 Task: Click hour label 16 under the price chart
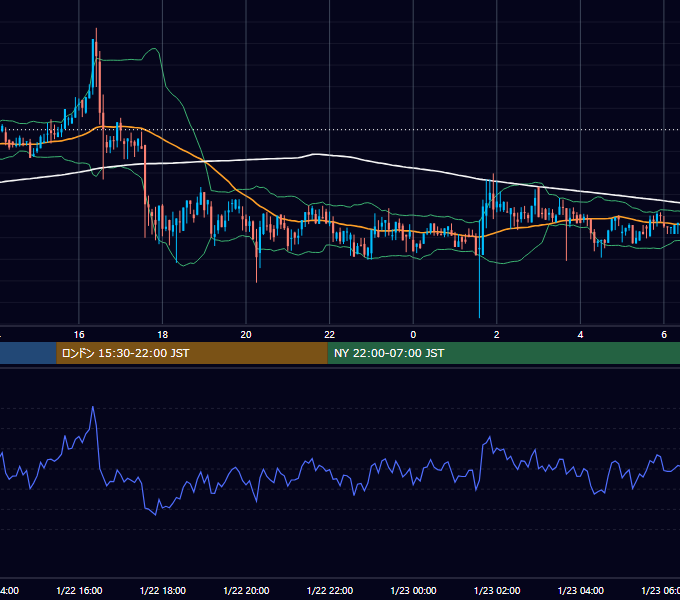[79, 334]
